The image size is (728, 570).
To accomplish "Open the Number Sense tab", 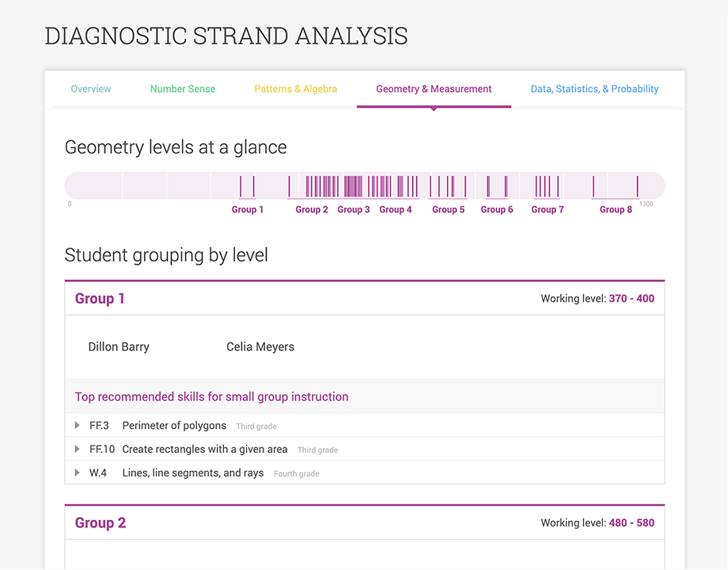I will 182,89.
